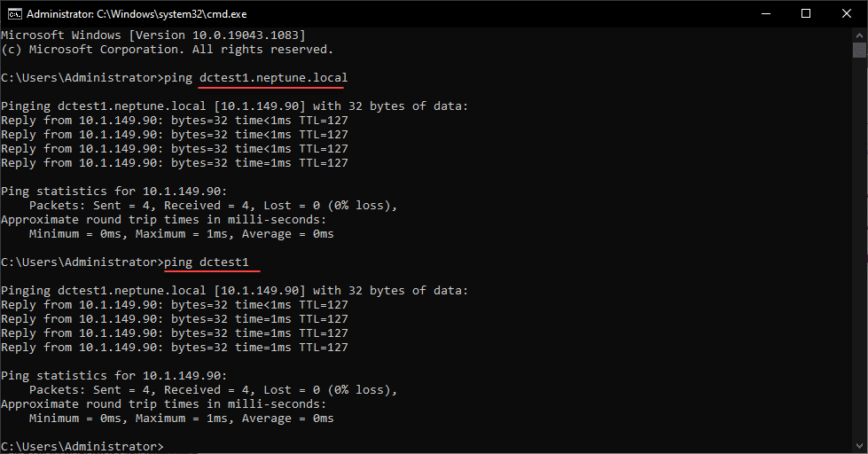Viewport: 868px width, 454px height.
Task: Click the Microsoft Windows version line
Action: [x=153, y=35]
